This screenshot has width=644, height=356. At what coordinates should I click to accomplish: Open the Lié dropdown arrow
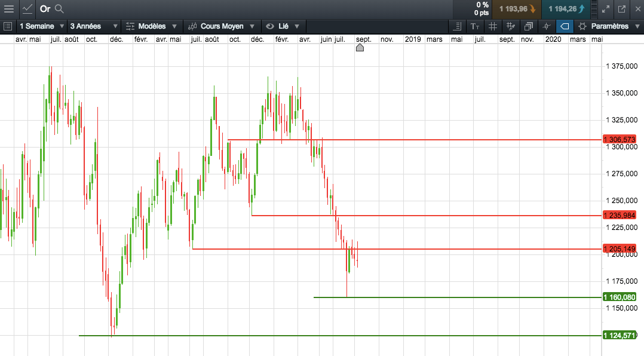297,26
